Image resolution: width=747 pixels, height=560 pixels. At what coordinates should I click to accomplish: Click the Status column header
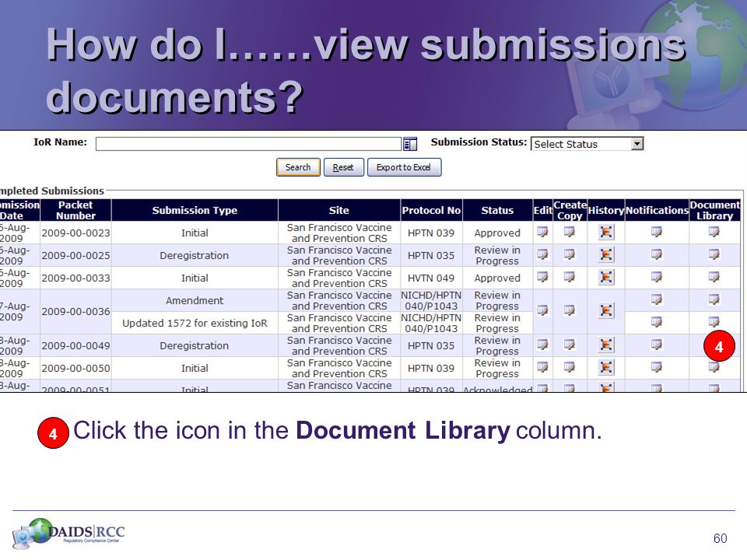click(497, 210)
